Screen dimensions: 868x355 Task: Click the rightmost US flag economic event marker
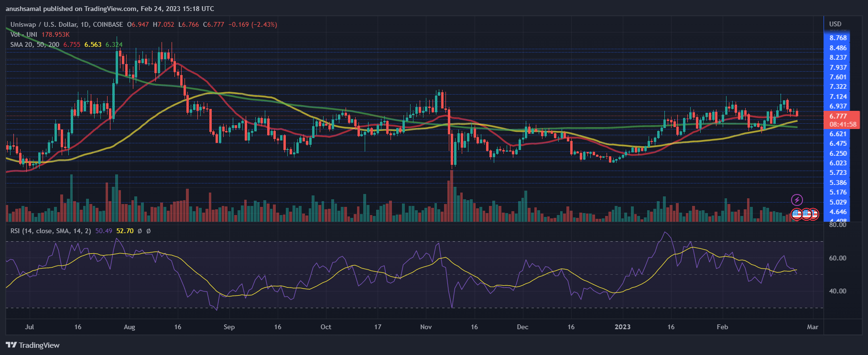coord(813,214)
